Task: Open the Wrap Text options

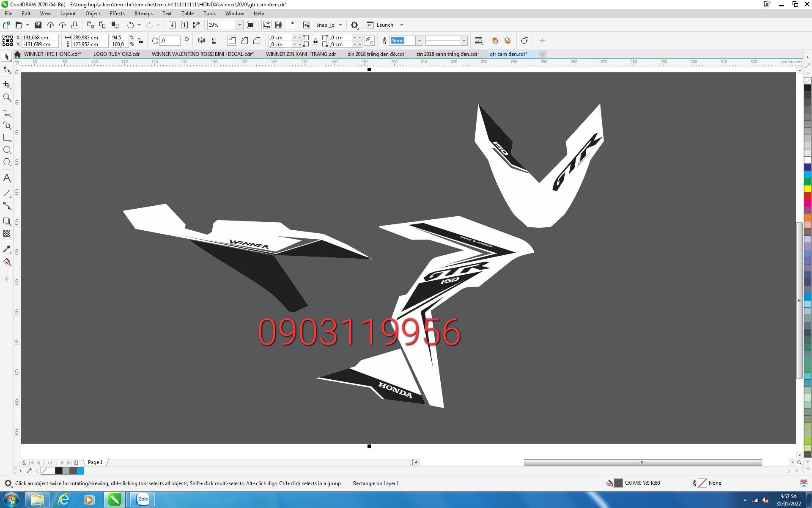Action: [x=478, y=41]
